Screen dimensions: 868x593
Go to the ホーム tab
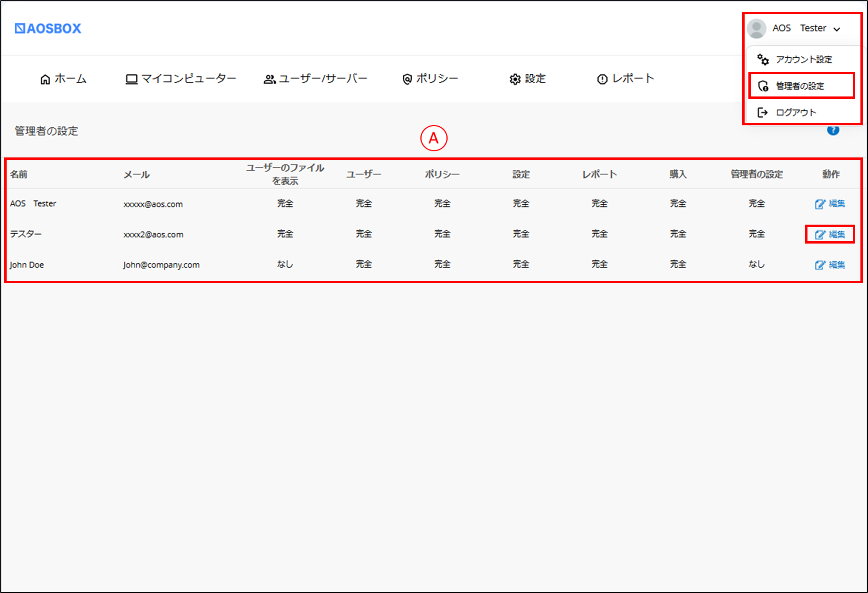tap(63, 78)
